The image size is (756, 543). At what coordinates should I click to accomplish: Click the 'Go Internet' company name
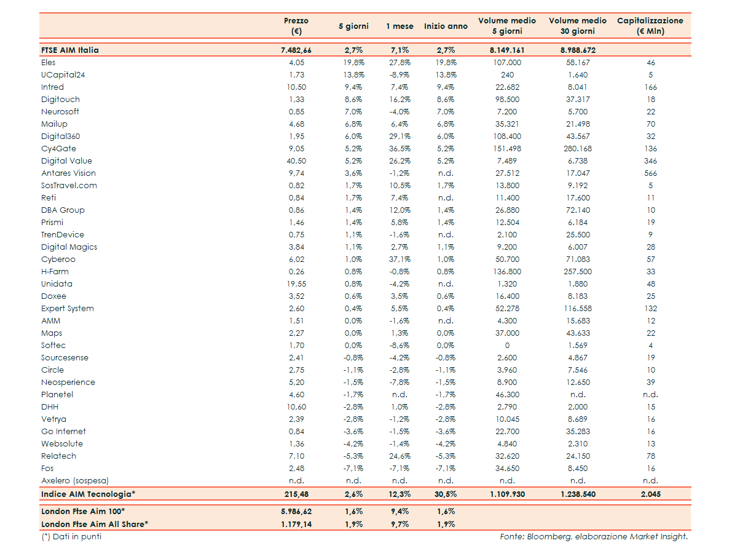tap(64, 432)
